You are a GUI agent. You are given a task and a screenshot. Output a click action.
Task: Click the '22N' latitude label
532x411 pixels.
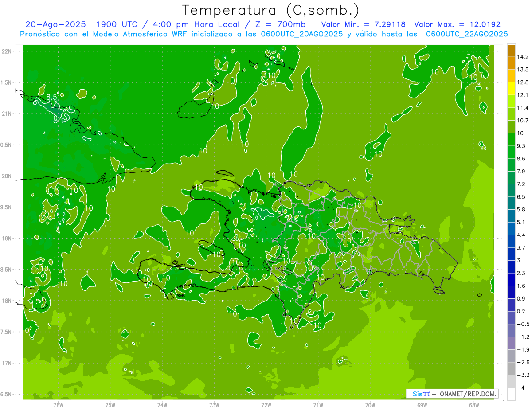tap(8, 51)
